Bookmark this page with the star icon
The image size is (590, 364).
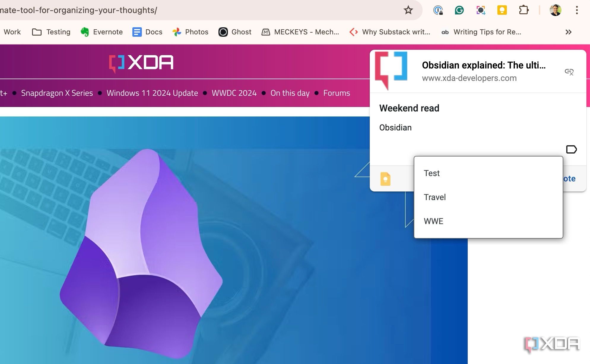pos(408,10)
